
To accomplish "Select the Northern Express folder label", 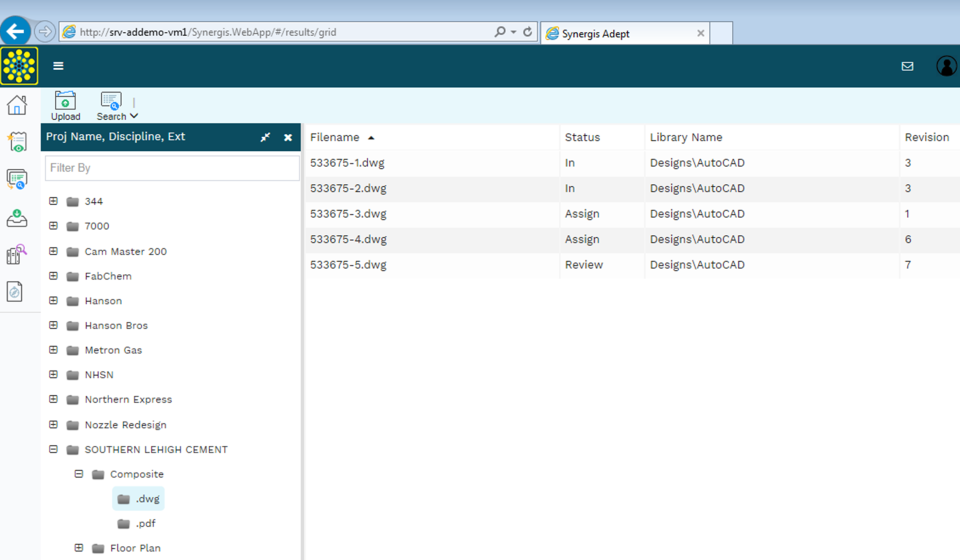I will point(129,400).
